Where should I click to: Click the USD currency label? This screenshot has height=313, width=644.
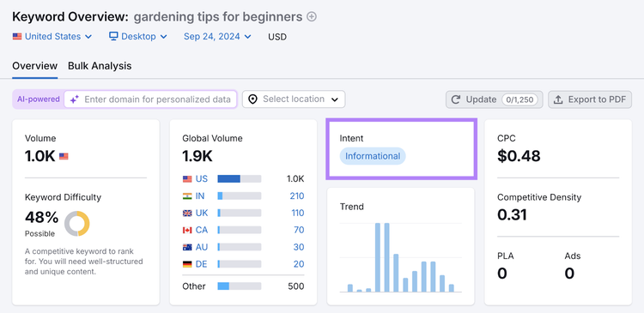point(277,37)
